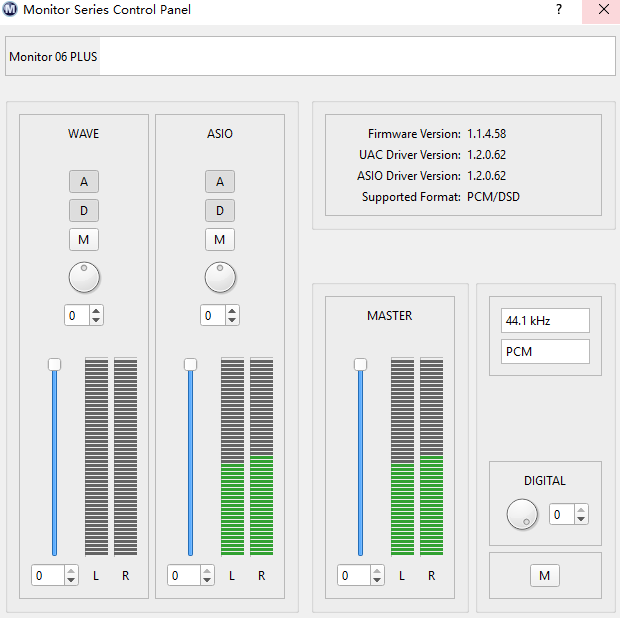Toggle the WAVE channel A button
This screenshot has height=618, width=620.
(84, 181)
